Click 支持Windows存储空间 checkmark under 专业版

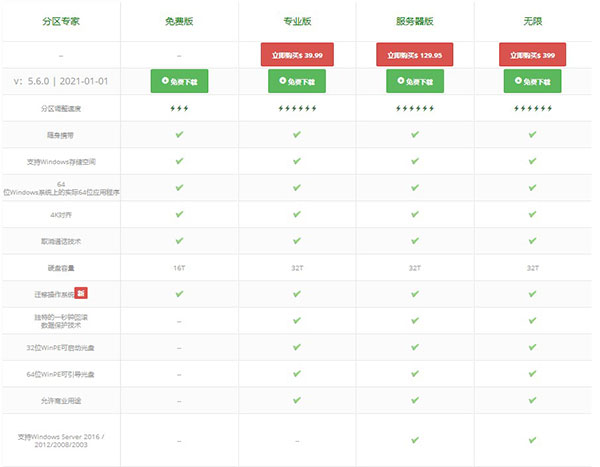[297, 161]
